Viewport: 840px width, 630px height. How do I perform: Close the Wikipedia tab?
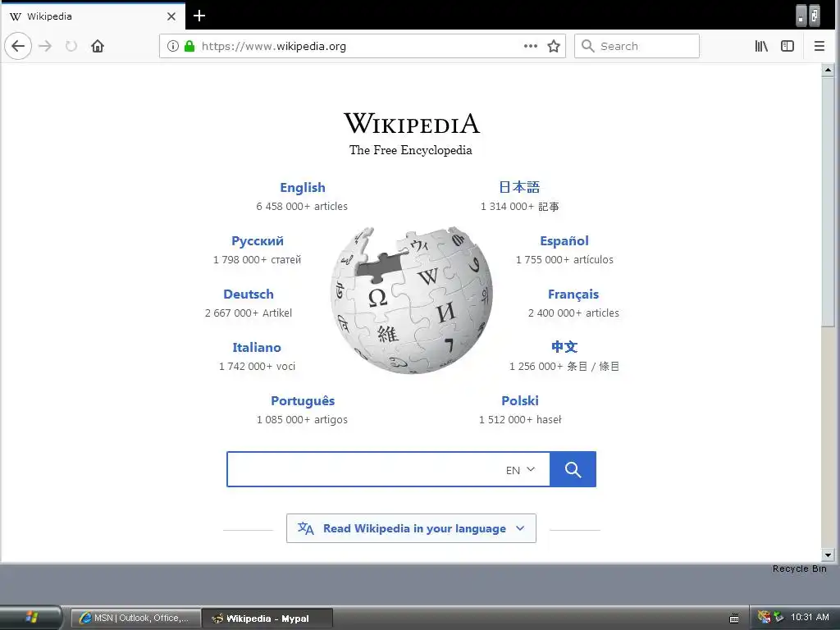pyautogui.click(x=171, y=16)
